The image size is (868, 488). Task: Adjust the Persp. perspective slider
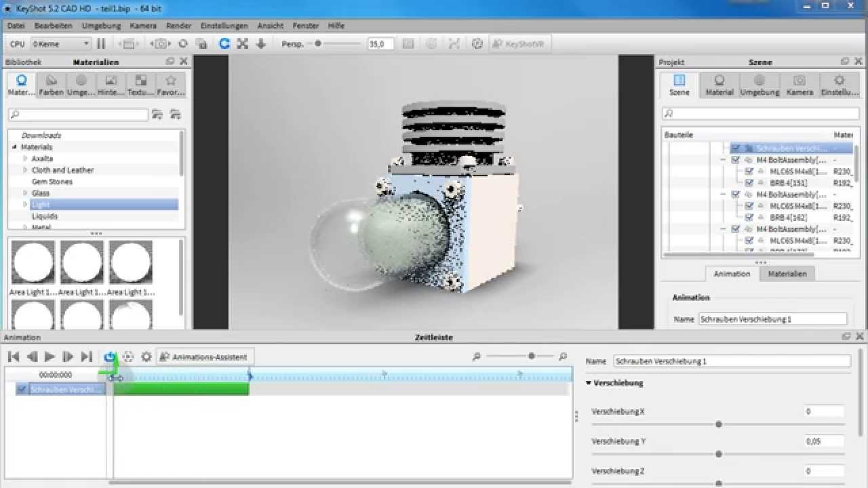(318, 44)
